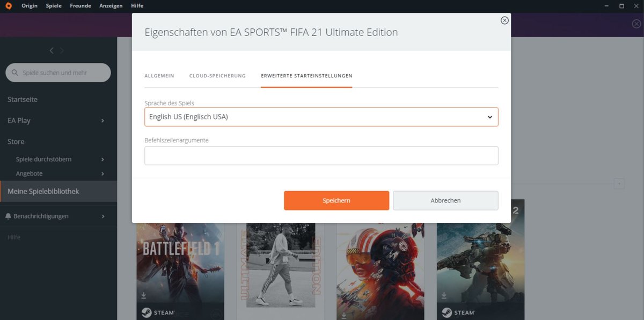Click the Spiele suchen search field
Screen dimensions: 644x320
[58, 72]
